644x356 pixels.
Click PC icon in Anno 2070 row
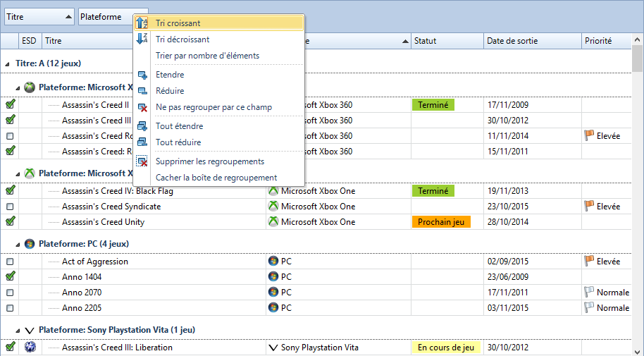coord(273,293)
